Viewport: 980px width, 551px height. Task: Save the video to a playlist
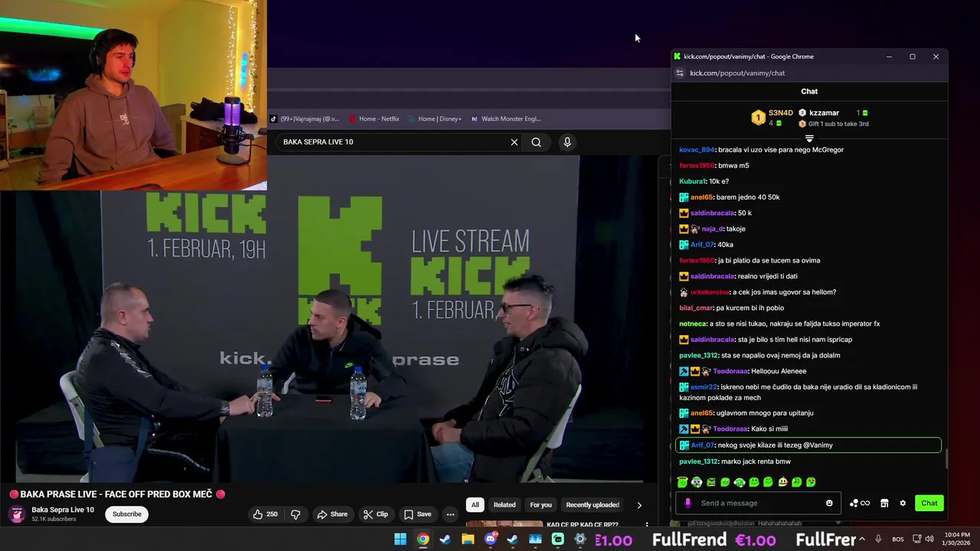click(418, 514)
